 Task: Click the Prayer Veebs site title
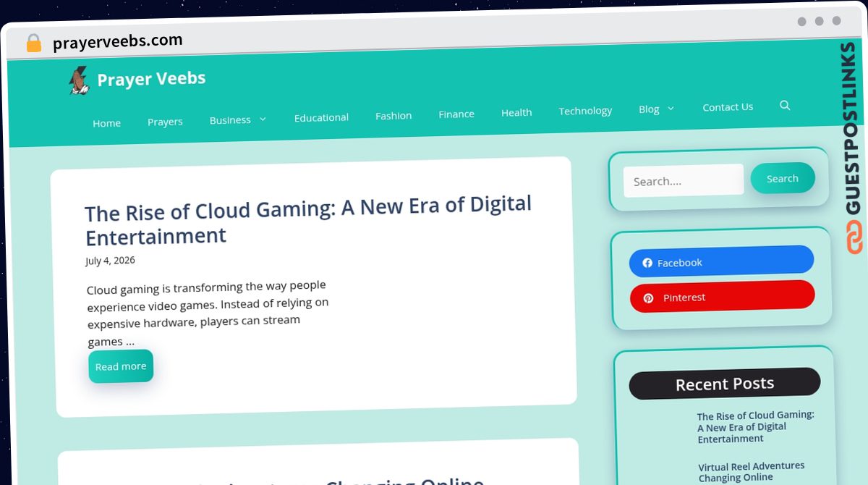[151, 79]
